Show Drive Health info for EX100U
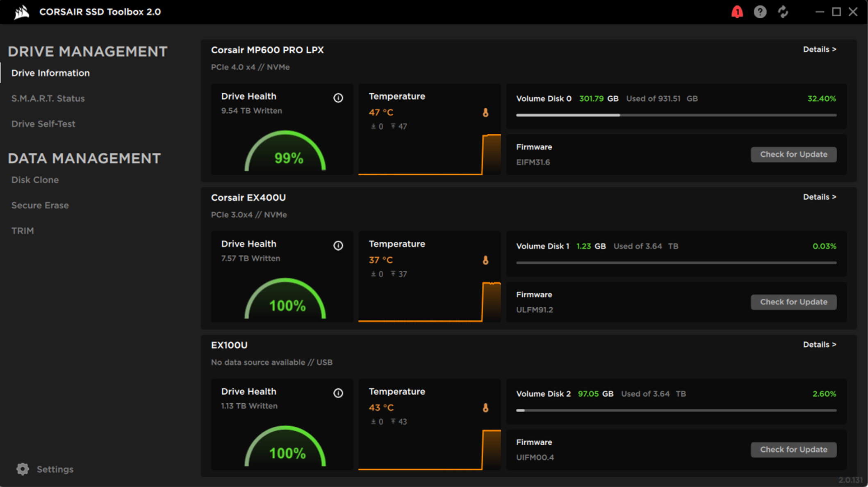The height and width of the screenshot is (487, 868). (338, 393)
